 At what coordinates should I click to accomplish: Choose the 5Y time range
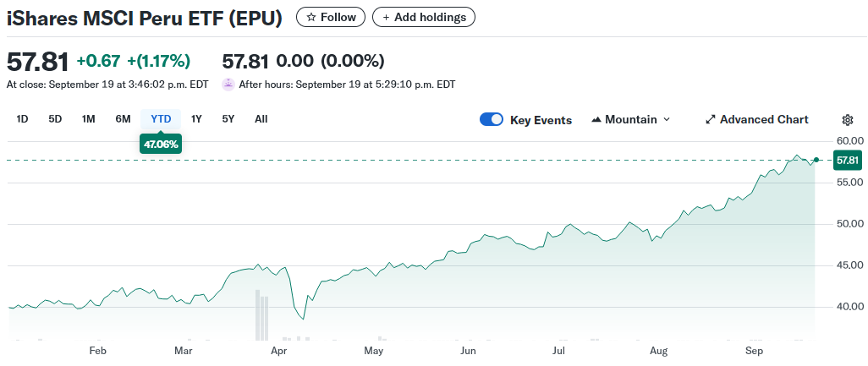click(228, 119)
